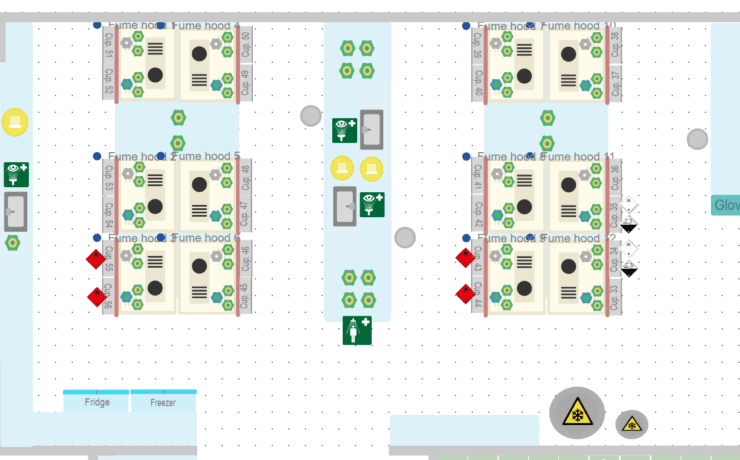Select the Fridge unit

pos(97,401)
